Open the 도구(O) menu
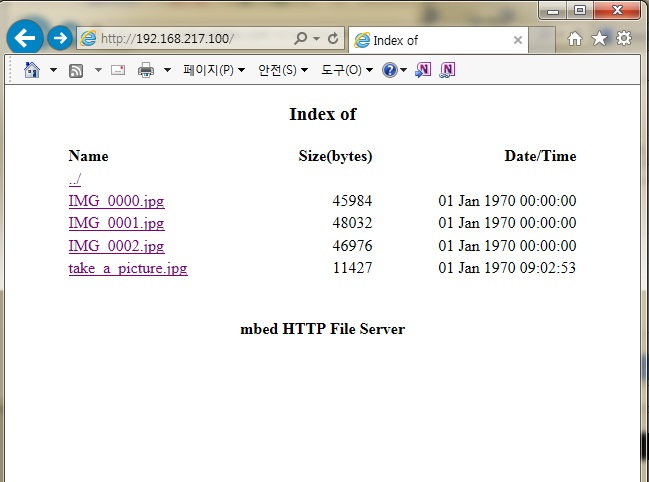 (347, 70)
